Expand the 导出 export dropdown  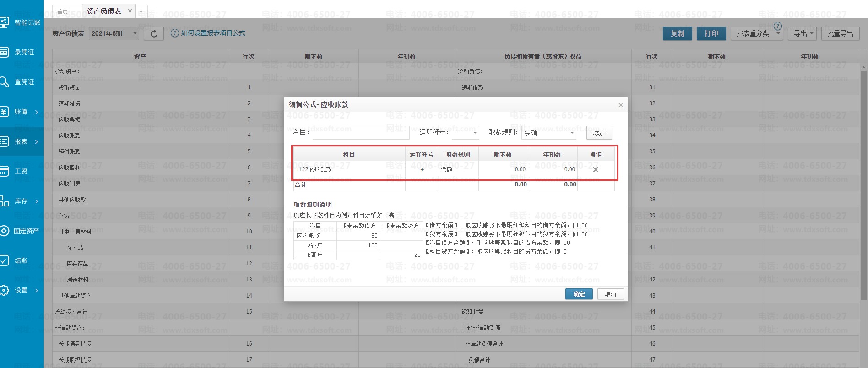click(x=804, y=33)
